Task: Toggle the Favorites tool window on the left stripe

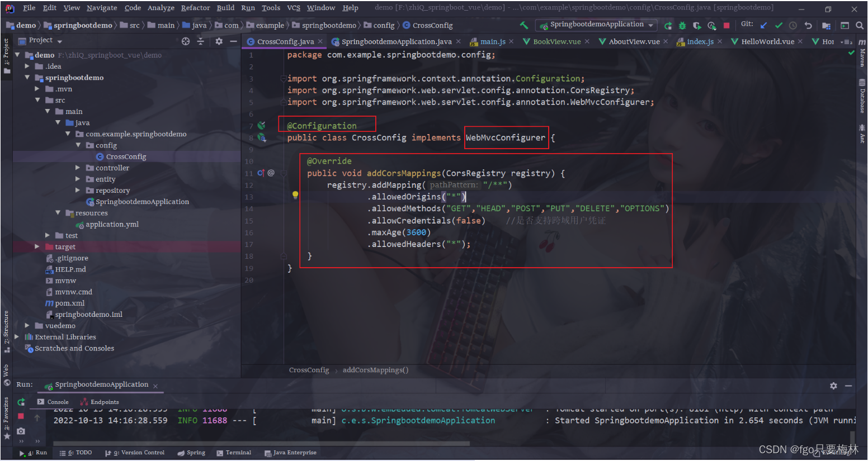Action: pos(6,418)
